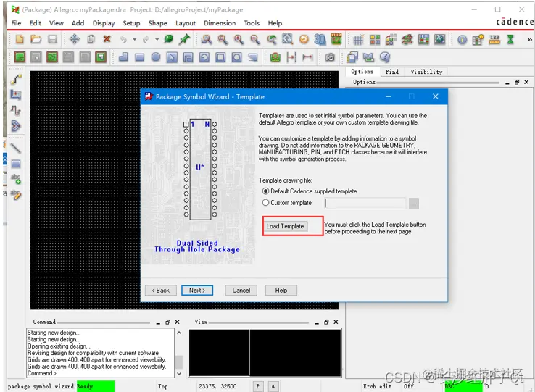The image size is (535, 392).
Task: Click the Load Template button
Action: pyautogui.click(x=285, y=226)
